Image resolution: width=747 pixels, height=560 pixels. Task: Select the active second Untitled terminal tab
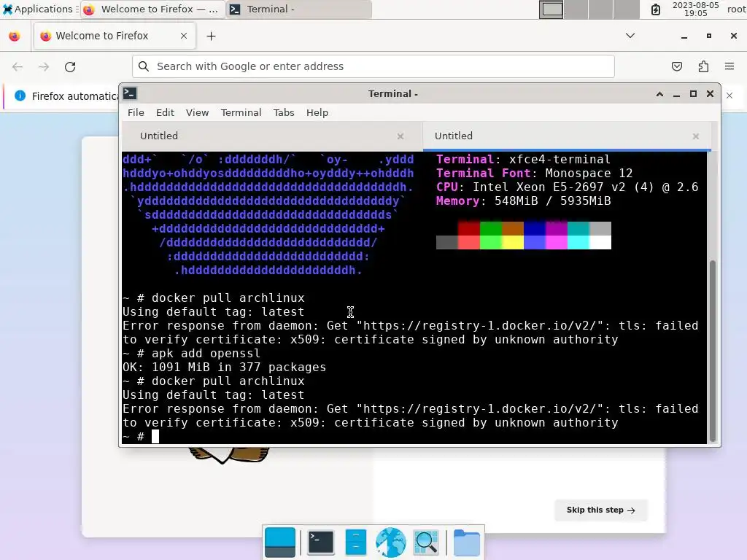567,136
